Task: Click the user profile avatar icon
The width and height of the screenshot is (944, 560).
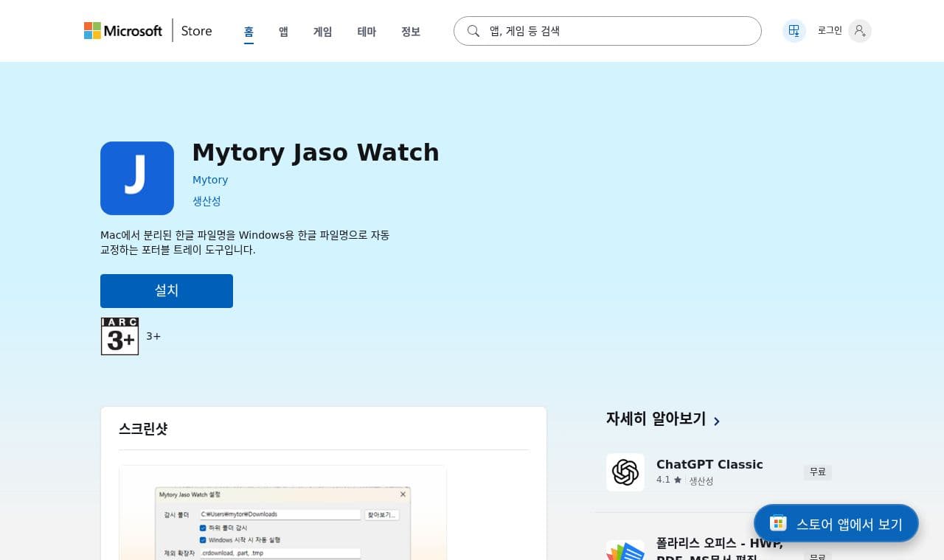Action: (860, 31)
